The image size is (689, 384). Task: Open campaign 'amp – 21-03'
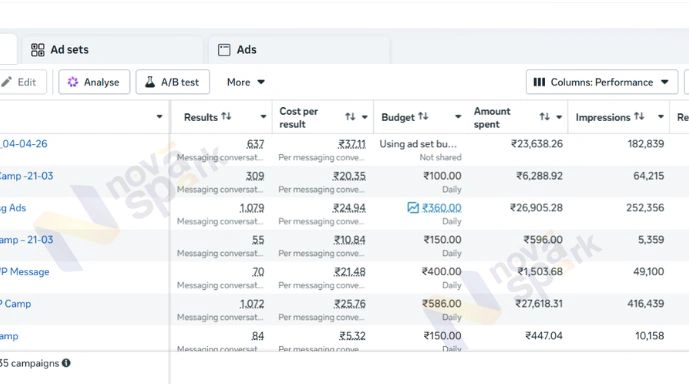pyautogui.click(x=26, y=240)
